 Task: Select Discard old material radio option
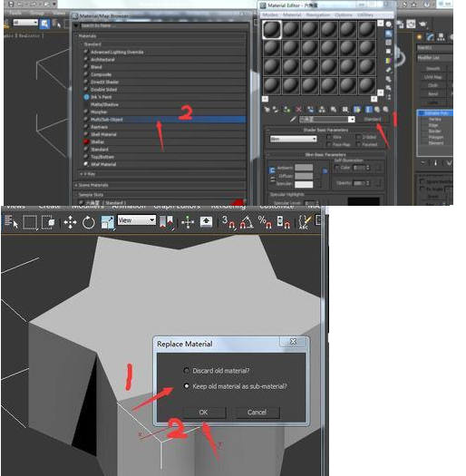point(187,370)
